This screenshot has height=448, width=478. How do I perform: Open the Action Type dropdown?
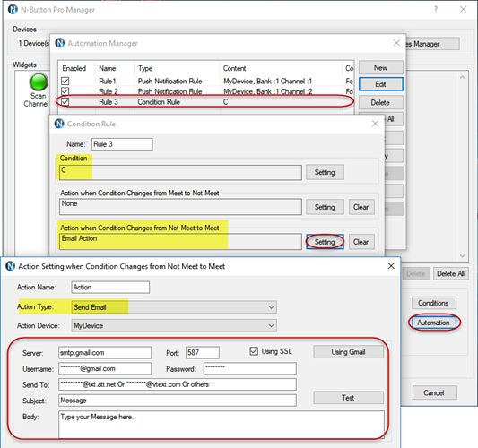pyautogui.click(x=174, y=307)
